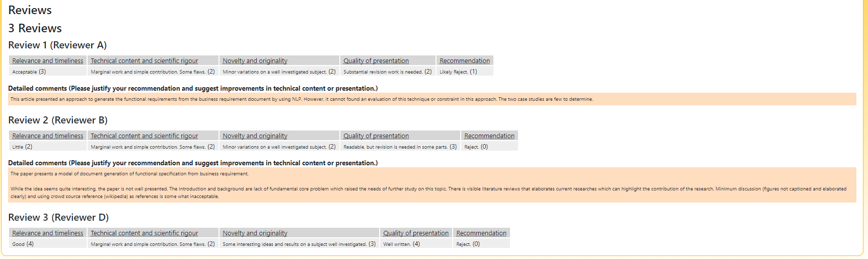Click Technical content header under Reviewer D
Image resolution: width=868 pixels, height=259 pixels.
pos(144,233)
